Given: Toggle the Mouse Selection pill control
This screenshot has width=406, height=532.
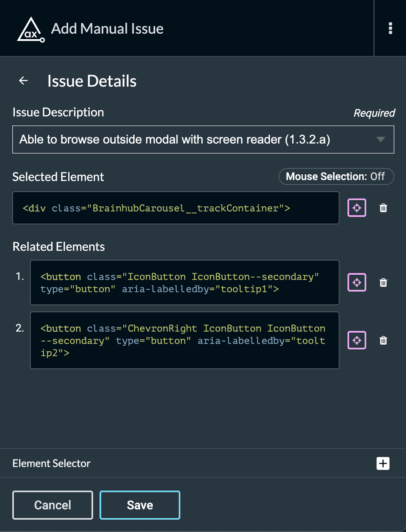Looking at the screenshot, I should pyautogui.click(x=336, y=177).
